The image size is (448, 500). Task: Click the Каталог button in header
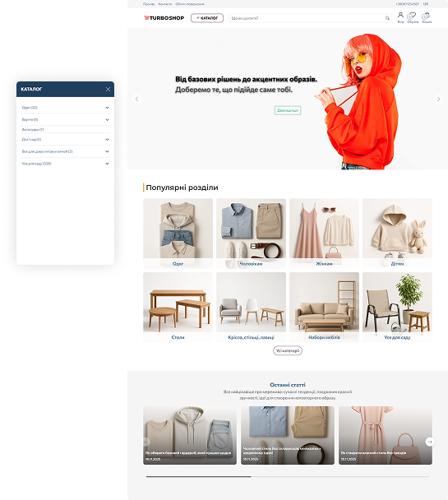[207, 18]
